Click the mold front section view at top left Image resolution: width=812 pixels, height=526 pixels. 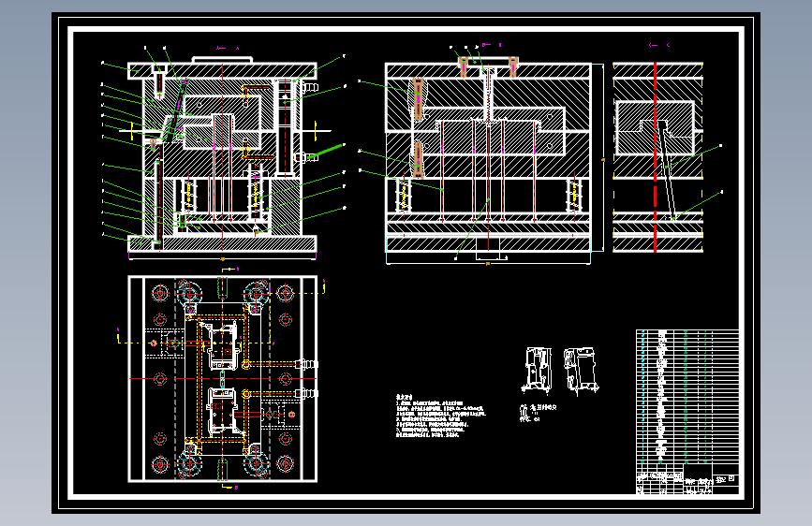(x=223, y=153)
